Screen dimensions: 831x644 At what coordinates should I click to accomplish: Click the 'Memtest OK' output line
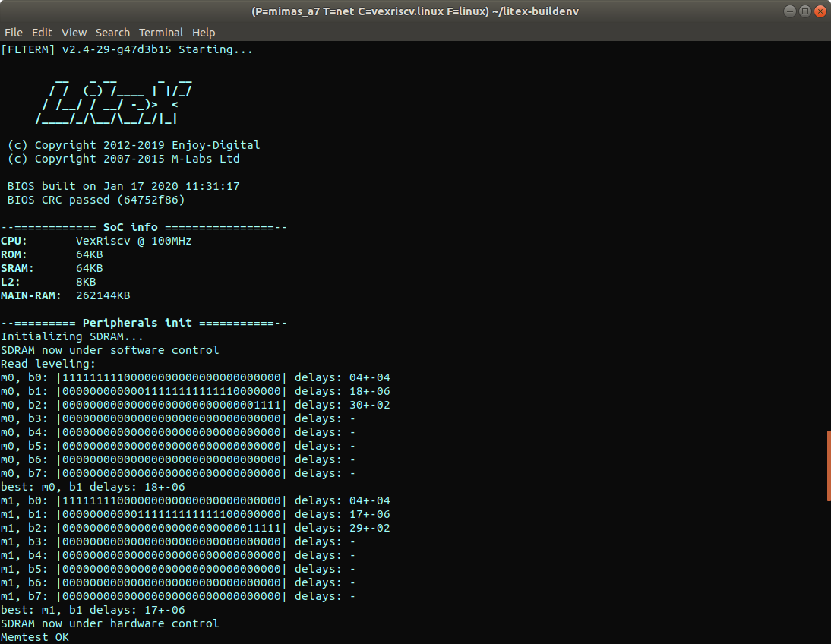point(35,637)
